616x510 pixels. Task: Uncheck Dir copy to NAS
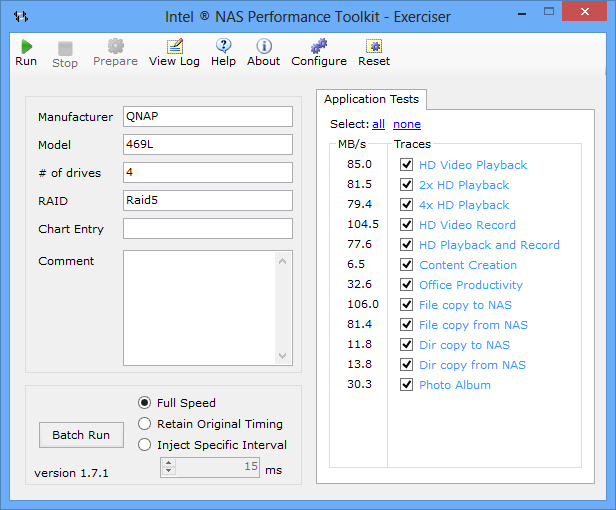406,345
